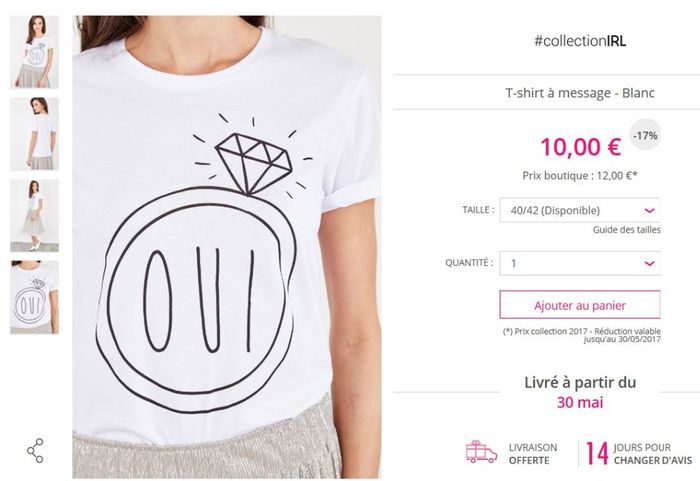Click the delivery truck icon
This screenshot has height=481, width=700.
click(481, 452)
